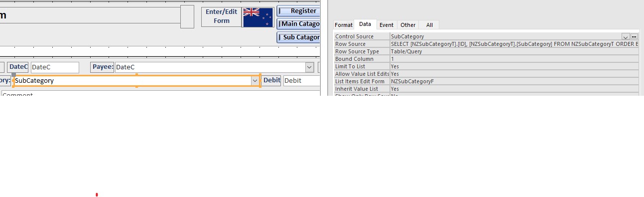Click the Row Source Type property name
The height and width of the screenshot is (197, 644).
tap(357, 51)
